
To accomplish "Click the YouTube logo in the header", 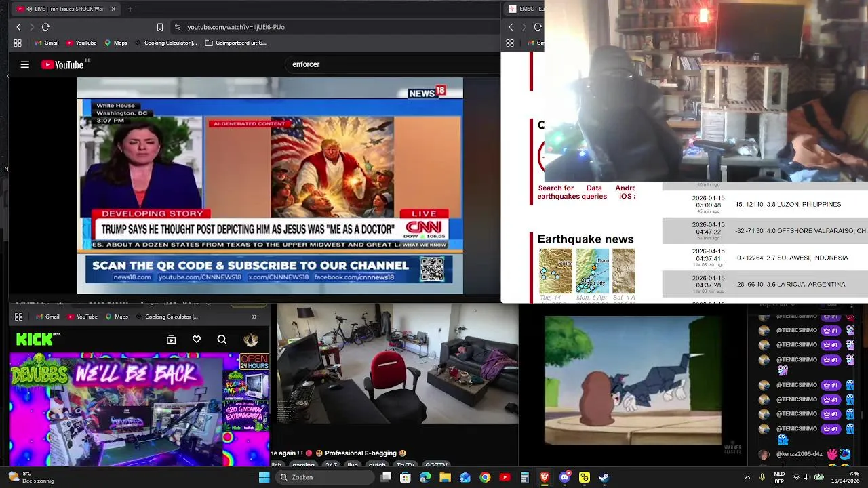I will click(x=62, y=64).
